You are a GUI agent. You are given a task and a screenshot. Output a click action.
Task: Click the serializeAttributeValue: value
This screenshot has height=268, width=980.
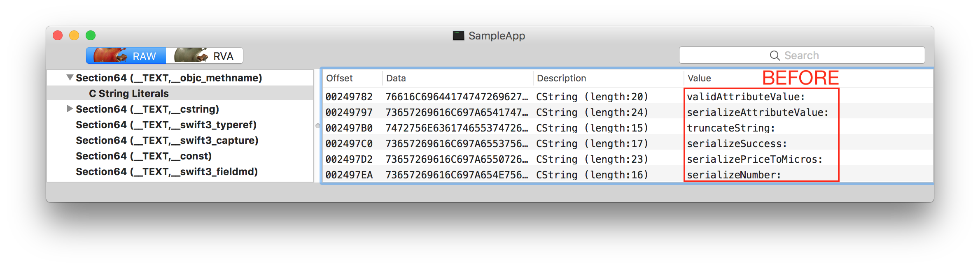click(x=758, y=112)
